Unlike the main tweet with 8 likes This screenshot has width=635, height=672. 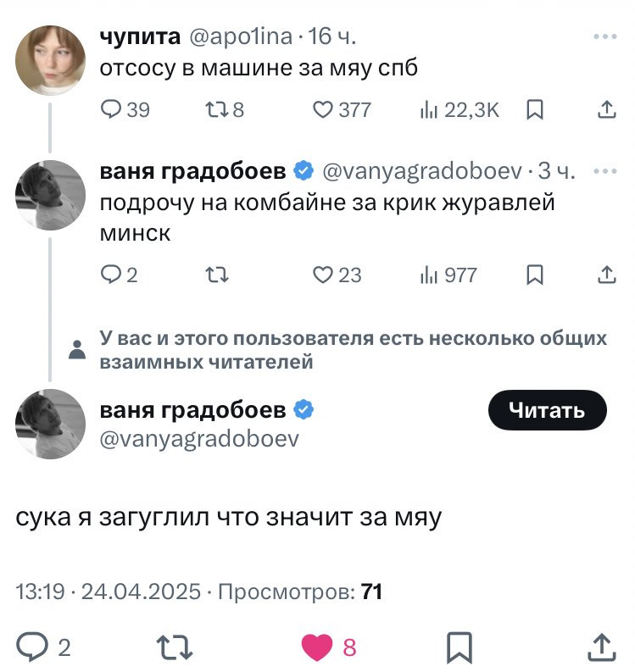click(319, 648)
